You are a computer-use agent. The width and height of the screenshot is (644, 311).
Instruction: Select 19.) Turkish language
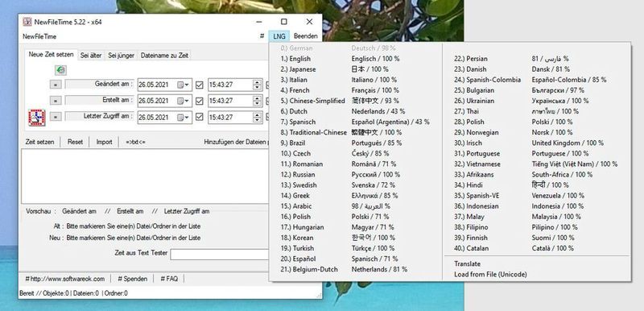356,248
